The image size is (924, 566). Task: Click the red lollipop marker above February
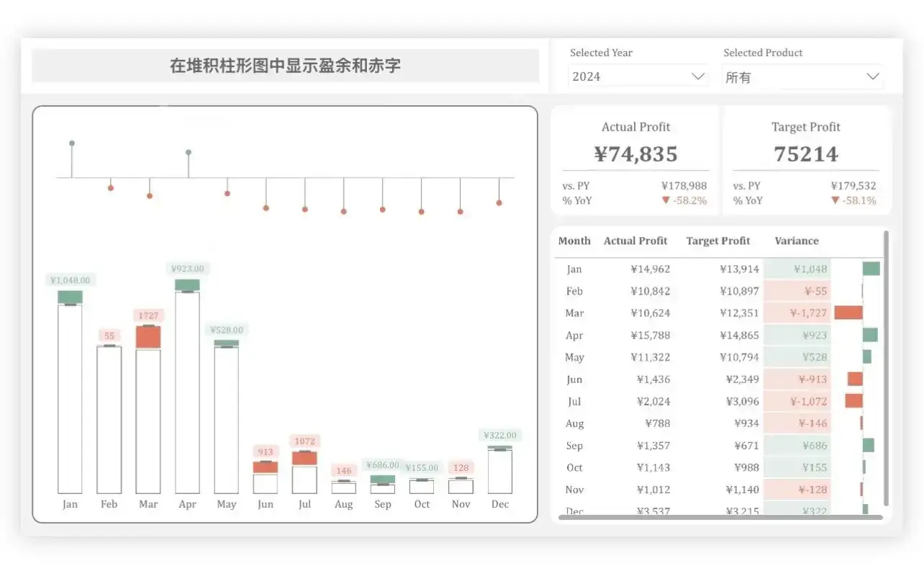[x=110, y=187]
